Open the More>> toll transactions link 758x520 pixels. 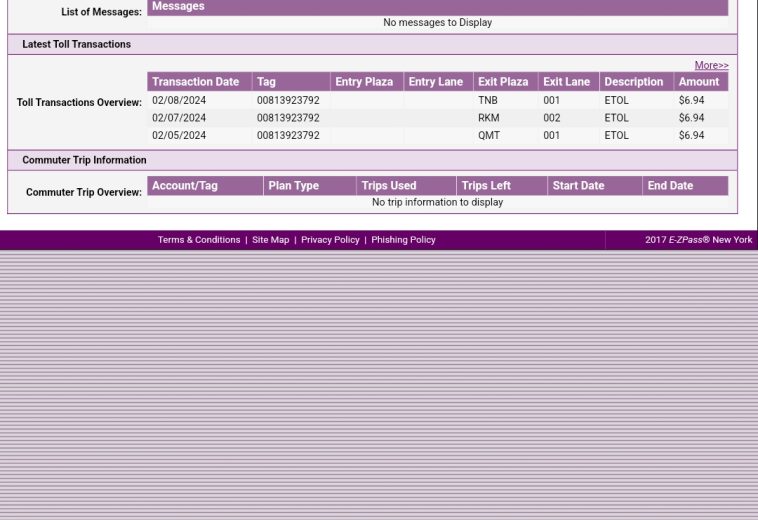point(711,65)
